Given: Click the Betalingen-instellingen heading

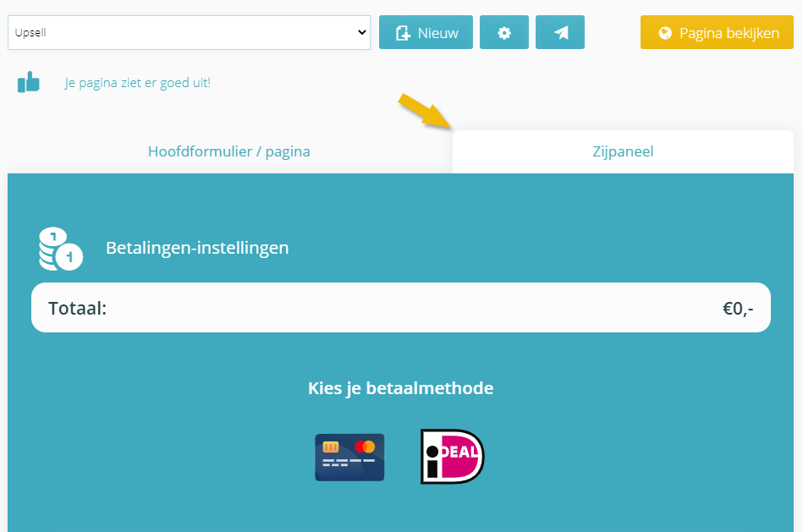Looking at the screenshot, I should point(197,248).
